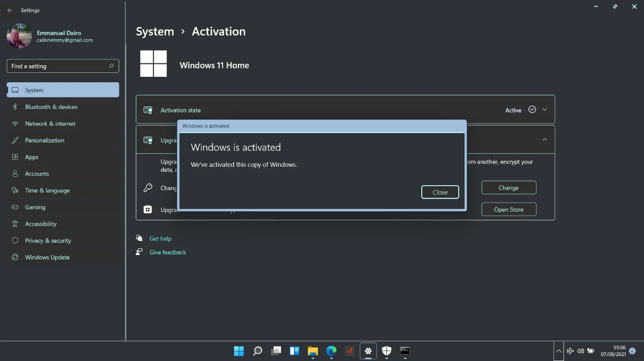The image size is (644, 361).
Task: Click the Accessibility figure icon
Action: coord(15,223)
